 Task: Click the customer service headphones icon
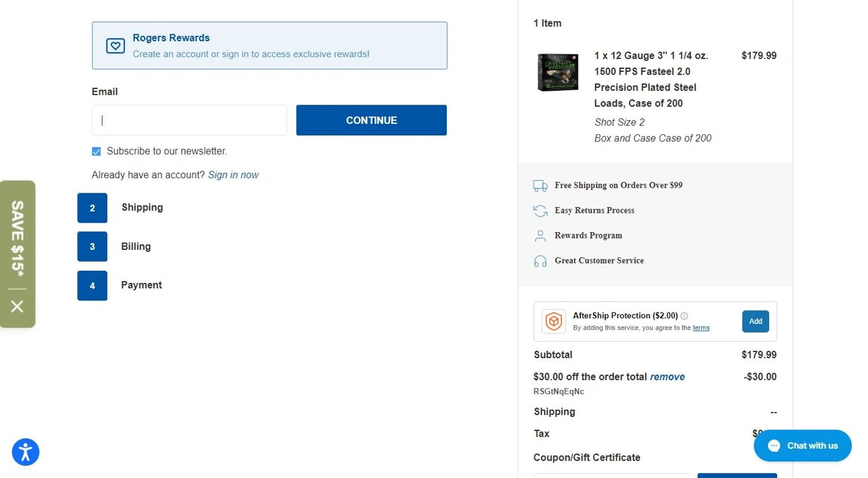click(x=540, y=261)
